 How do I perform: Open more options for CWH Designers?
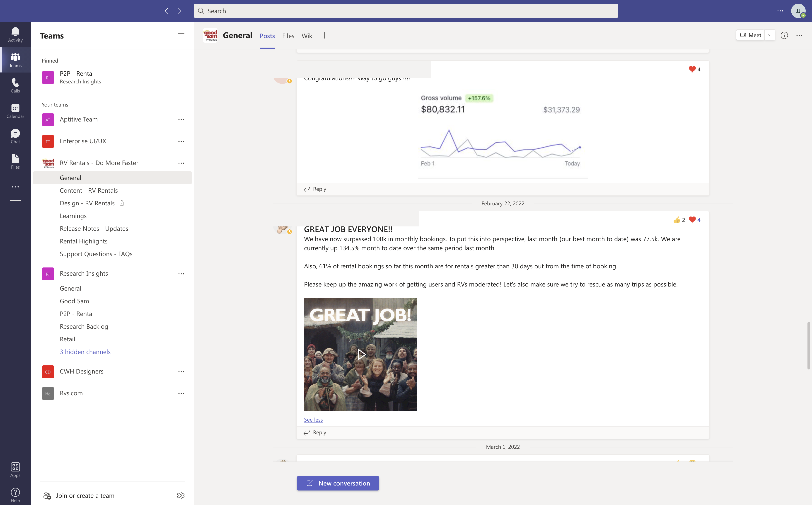tap(181, 371)
